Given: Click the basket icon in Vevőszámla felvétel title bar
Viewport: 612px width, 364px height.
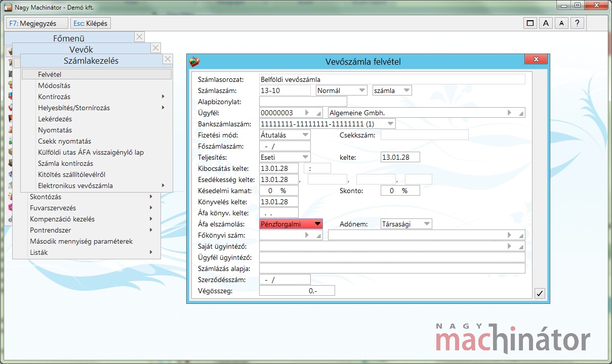Looking at the screenshot, I should pyautogui.click(x=195, y=61).
